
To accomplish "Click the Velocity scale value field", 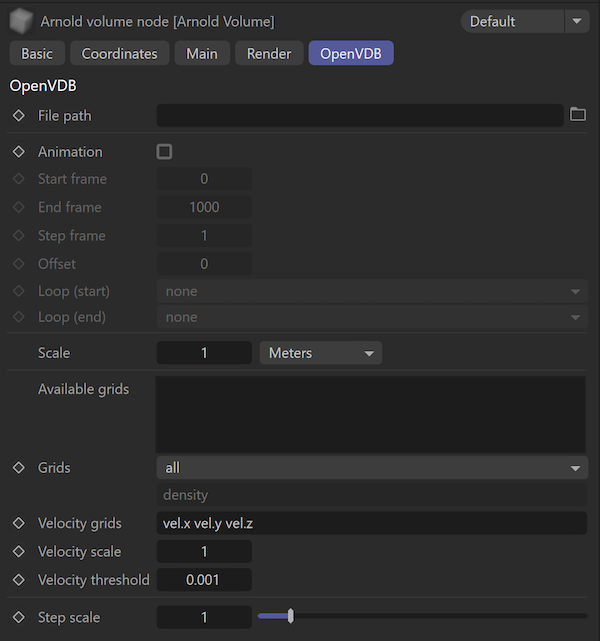I will (204, 551).
